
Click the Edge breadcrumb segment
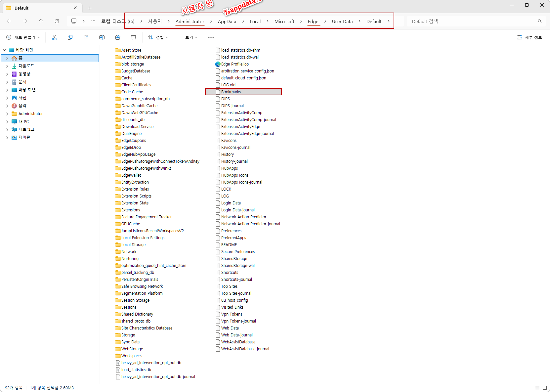(313, 22)
